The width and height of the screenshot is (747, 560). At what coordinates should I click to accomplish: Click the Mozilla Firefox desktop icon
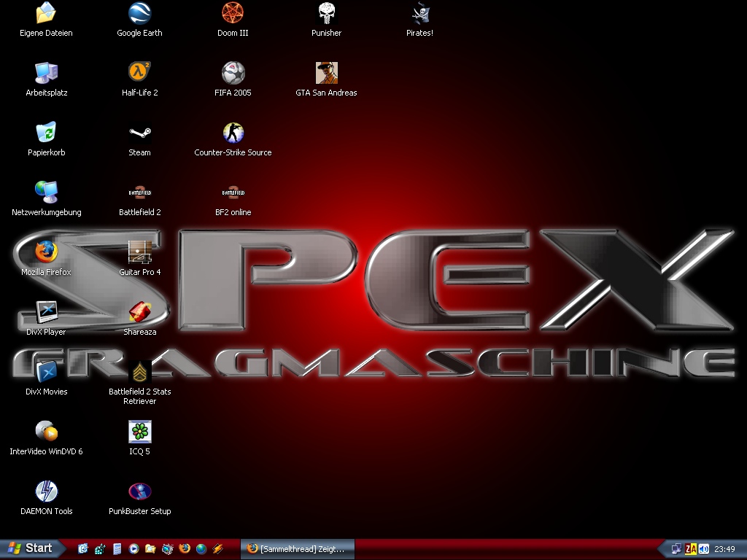[x=46, y=252]
